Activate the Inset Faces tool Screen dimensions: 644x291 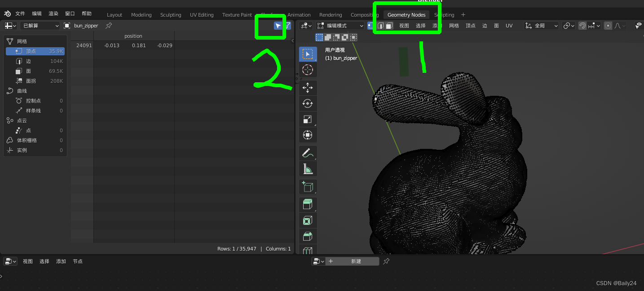[308, 220]
